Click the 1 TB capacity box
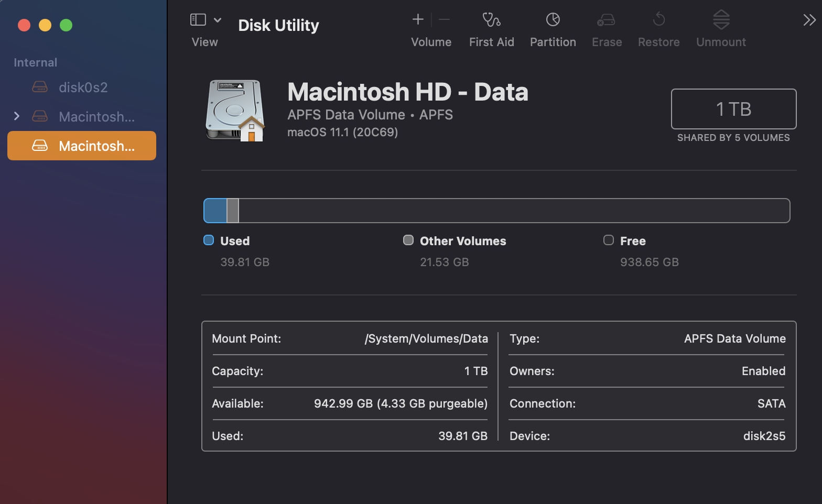The height and width of the screenshot is (504, 822). click(733, 109)
